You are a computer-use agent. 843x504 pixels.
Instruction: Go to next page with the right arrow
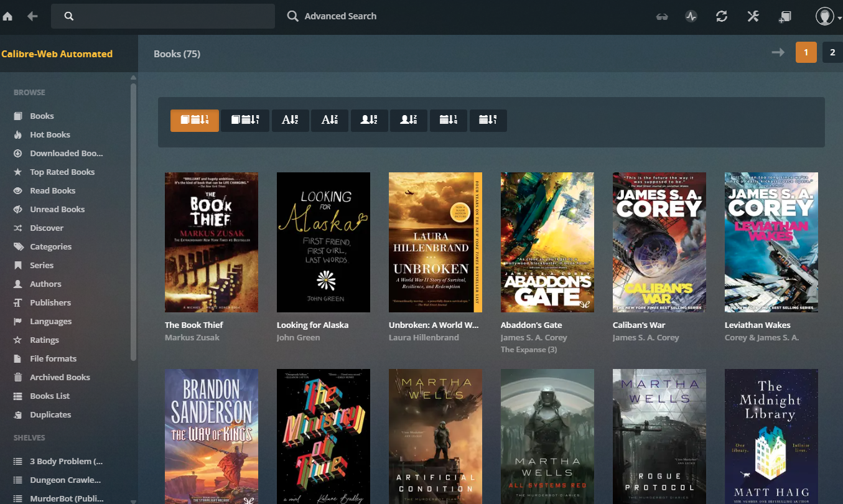coord(778,53)
